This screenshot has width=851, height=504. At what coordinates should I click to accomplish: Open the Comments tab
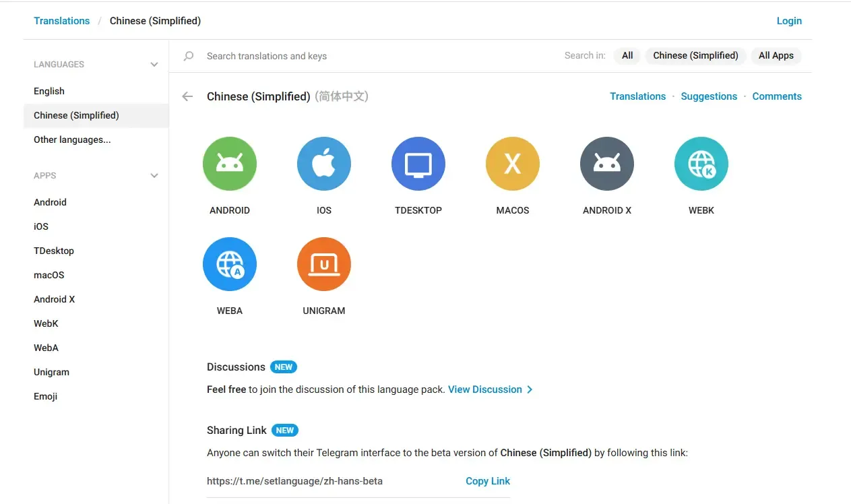click(x=777, y=96)
